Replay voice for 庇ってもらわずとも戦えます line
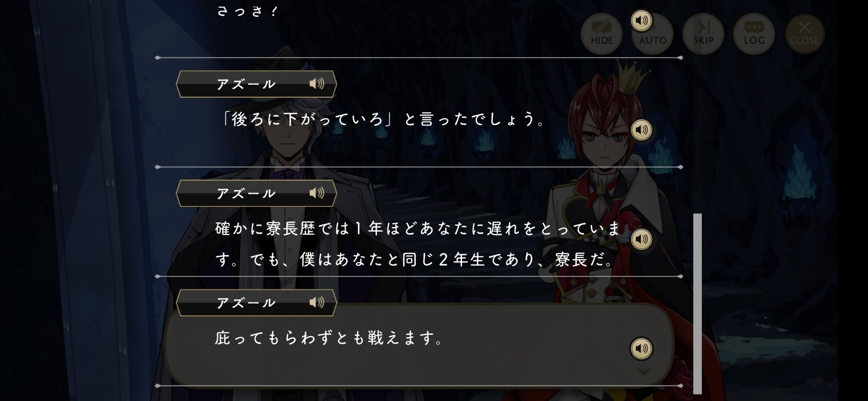 click(641, 348)
